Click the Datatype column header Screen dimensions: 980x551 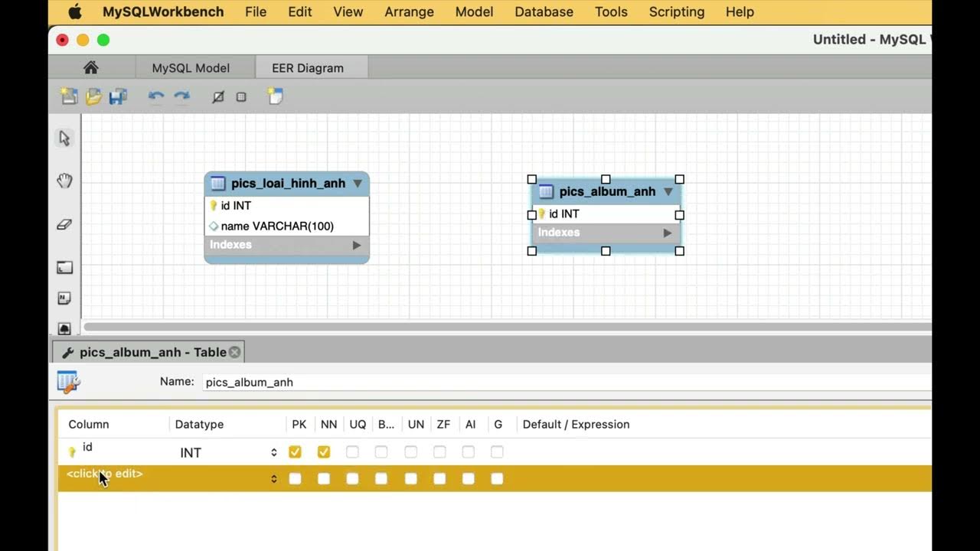199,425
